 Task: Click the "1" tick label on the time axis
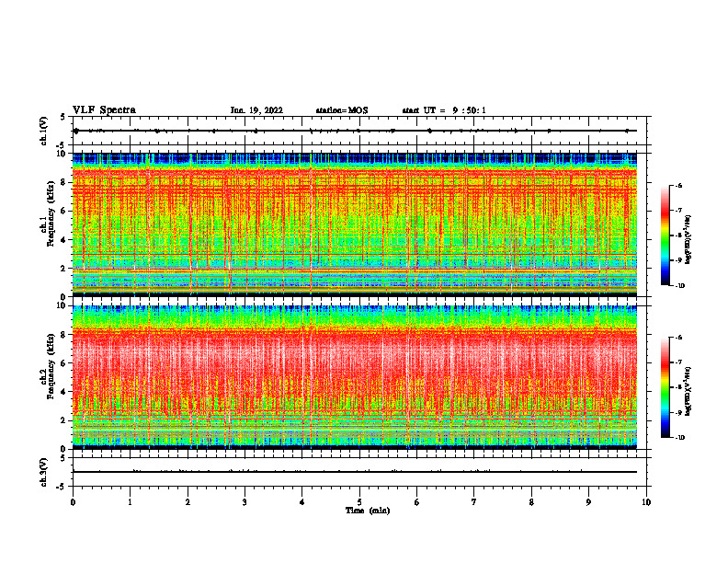(x=130, y=502)
